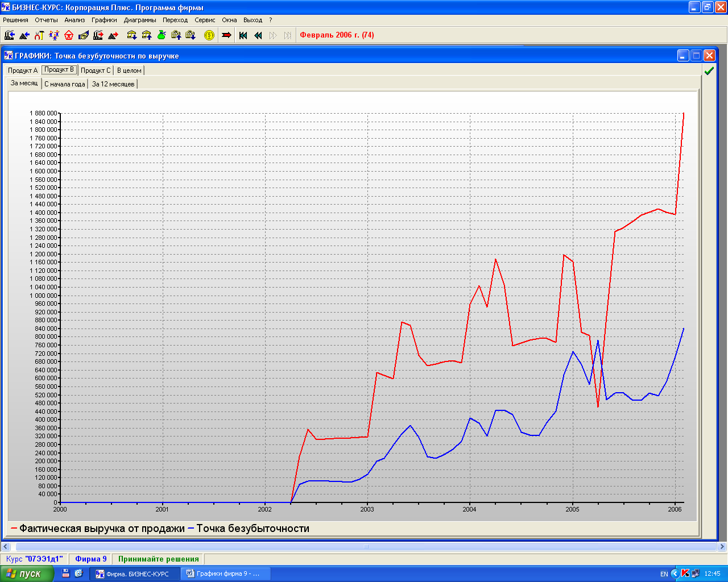Open the Отчеты menu
The image size is (728, 582).
[x=46, y=20]
